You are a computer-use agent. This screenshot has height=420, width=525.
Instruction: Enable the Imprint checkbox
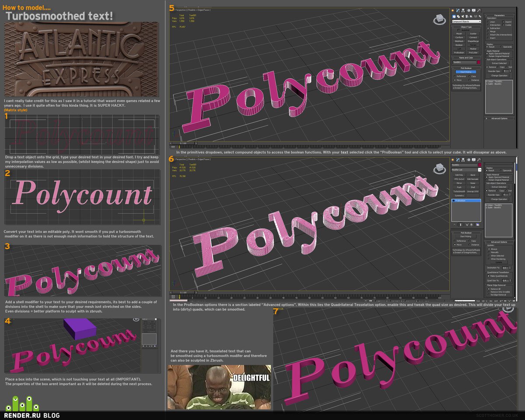click(504, 21)
